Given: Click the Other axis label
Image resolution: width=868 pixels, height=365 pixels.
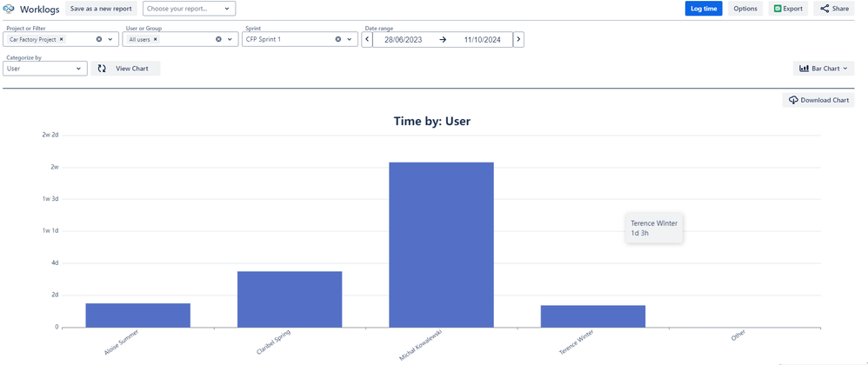Looking at the screenshot, I should pyautogui.click(x=738, y=335).
